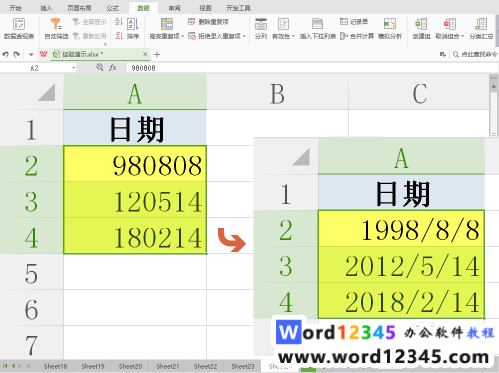Open the 记录单 record form
This screenshot has width=499, height=373.
pyautogui.click(x=354, y=22)
